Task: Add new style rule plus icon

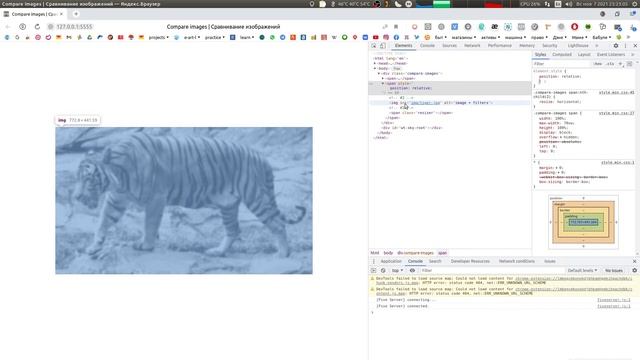Action: [x=620, y=64]
